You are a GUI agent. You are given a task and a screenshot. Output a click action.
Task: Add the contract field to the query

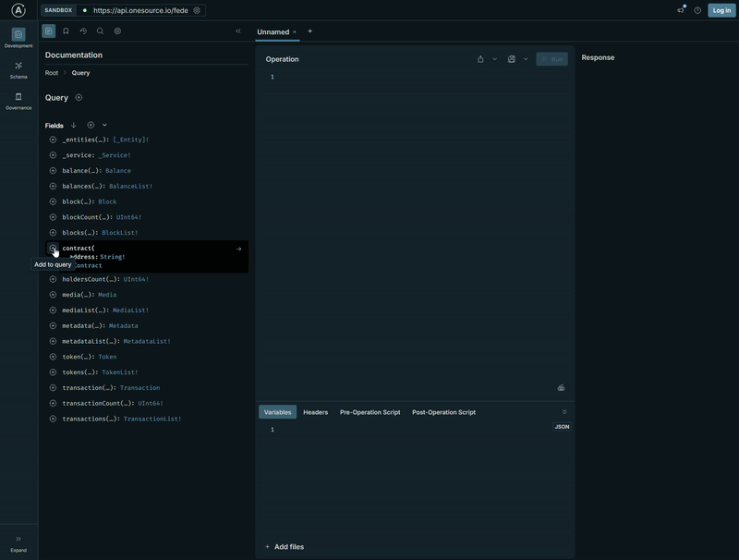tap(54, 248)
